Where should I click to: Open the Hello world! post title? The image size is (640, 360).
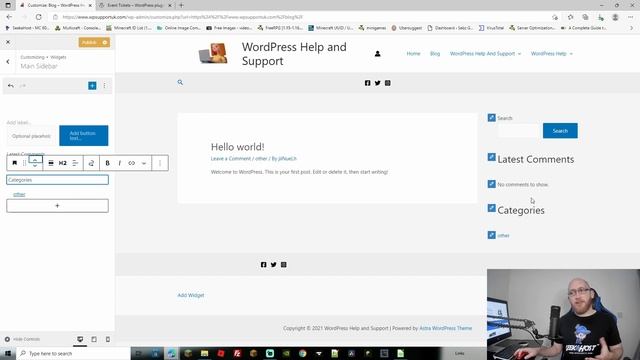238,147
